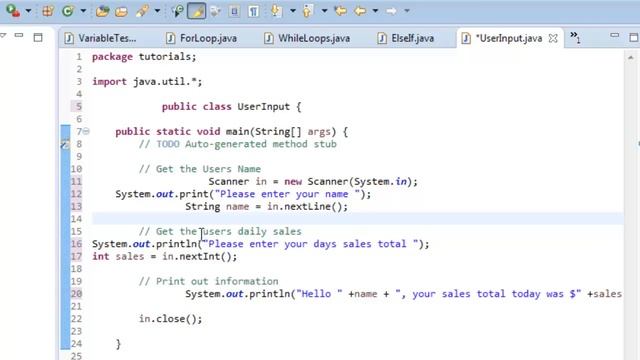Screen dimensions: 640x360
Task: Click 'public class UserInput {' line
Action: (x=231, y=107)
